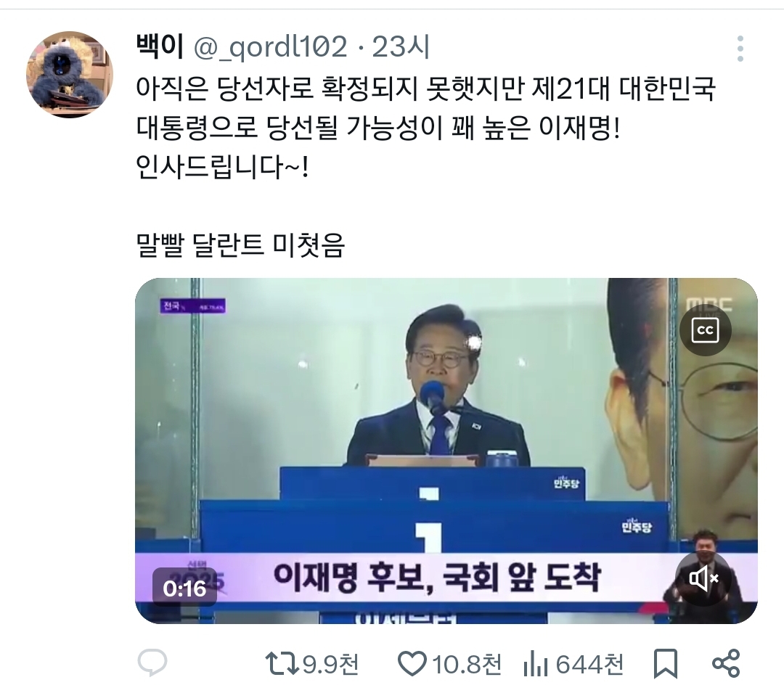The height and width of the screenshot is (693, 784).
Task: View post analytics bar chart icon
Action: click(x=536, y=665)
